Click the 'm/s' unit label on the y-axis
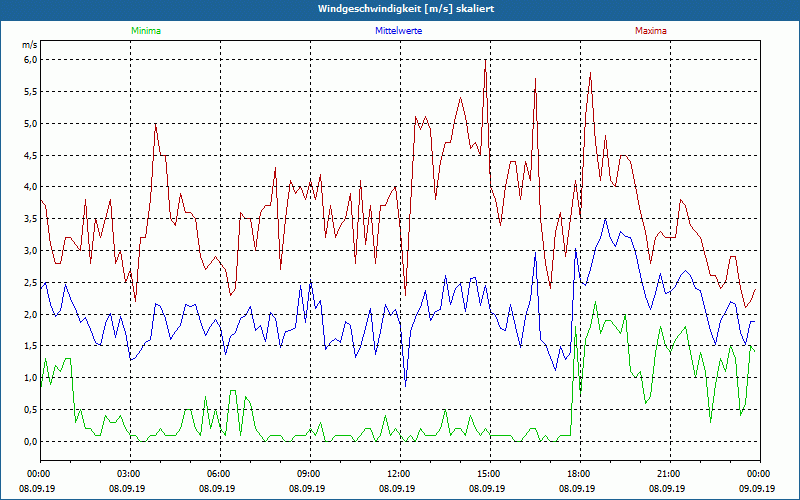800x500 pixels. 30,45
